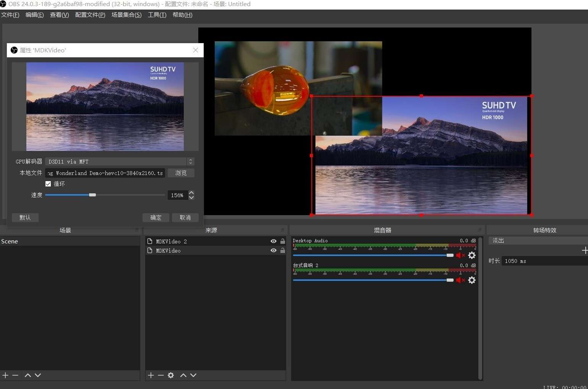Open 配置文件(P) menu
588x389 pixels.
click(x=90, y=15)
